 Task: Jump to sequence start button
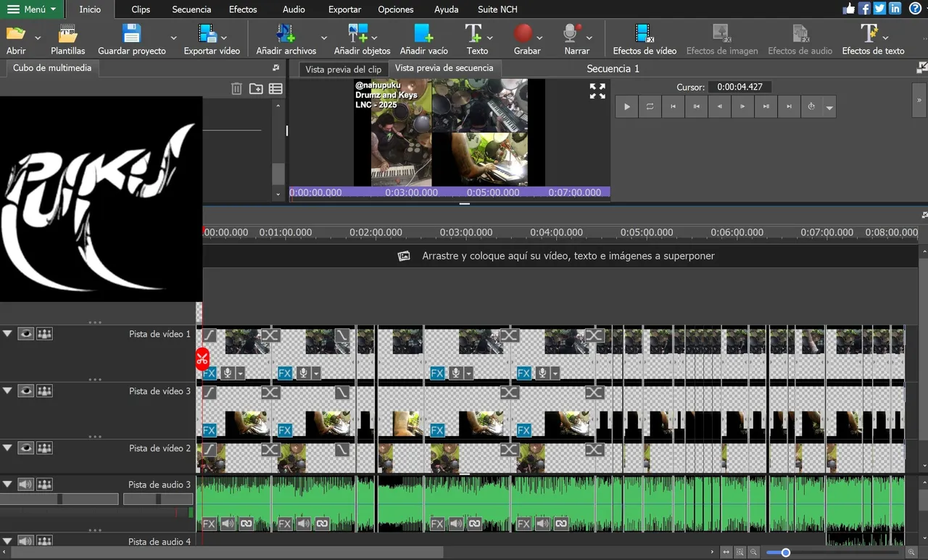[x=673, y=106]
